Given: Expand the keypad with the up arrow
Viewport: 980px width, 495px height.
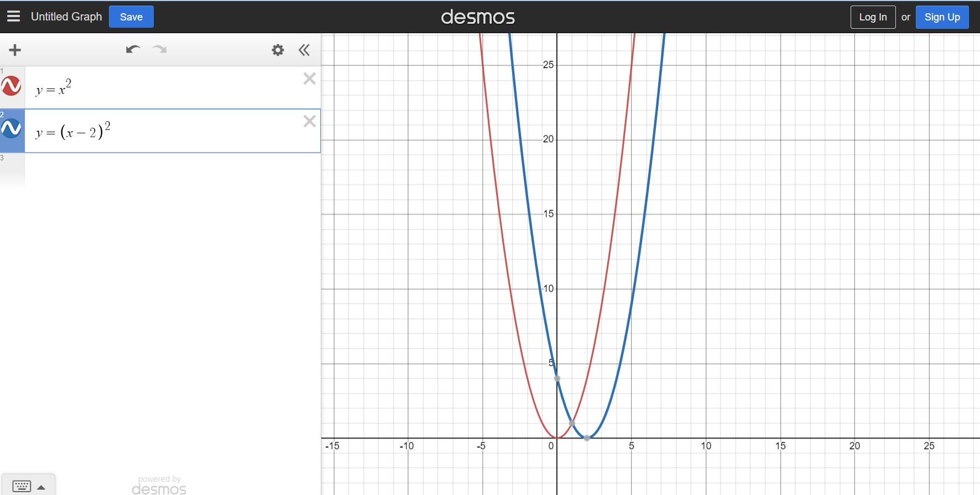Looking at the screenshot, I should coord(41,487).
